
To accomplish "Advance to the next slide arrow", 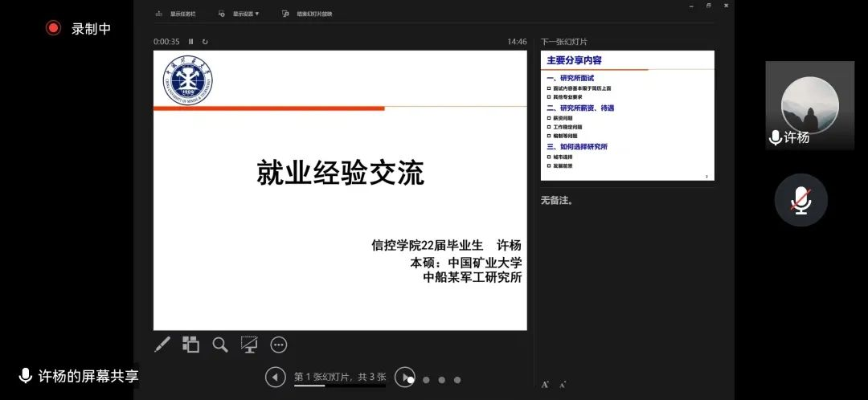I will pos(404,377).
